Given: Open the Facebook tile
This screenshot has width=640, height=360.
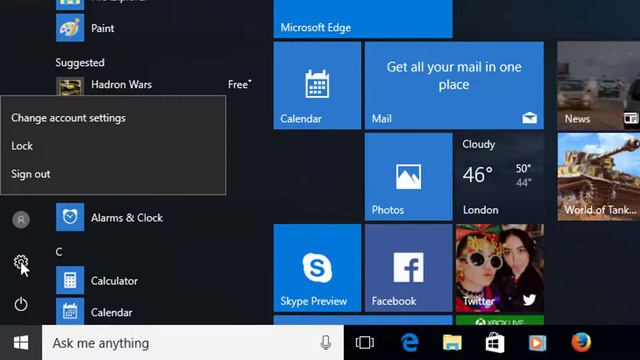Looking at the screenshot, I should pyautogui.click(x=409, y=268).
